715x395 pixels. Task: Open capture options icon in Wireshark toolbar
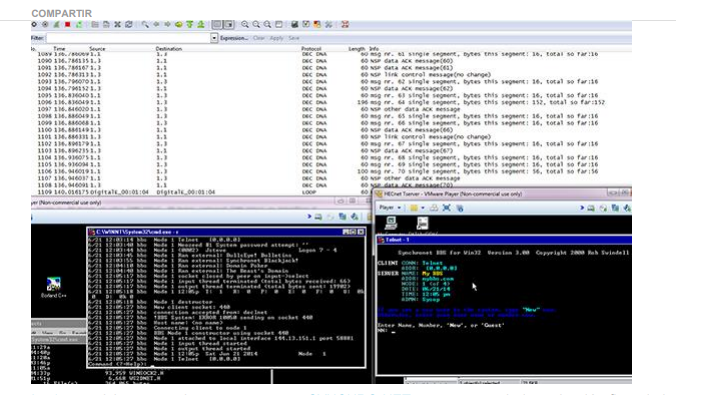click(45, 25)
